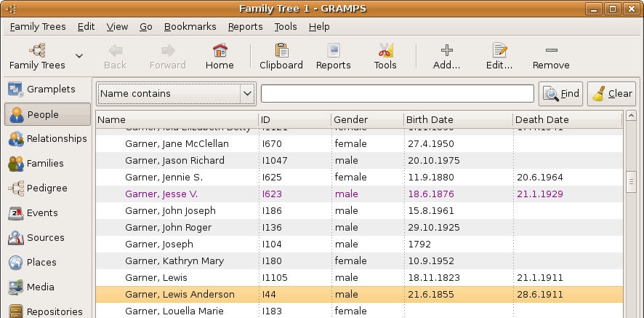Click the search text input field
The width and height of the screenshot is (644, 318).
coord(397,94)
